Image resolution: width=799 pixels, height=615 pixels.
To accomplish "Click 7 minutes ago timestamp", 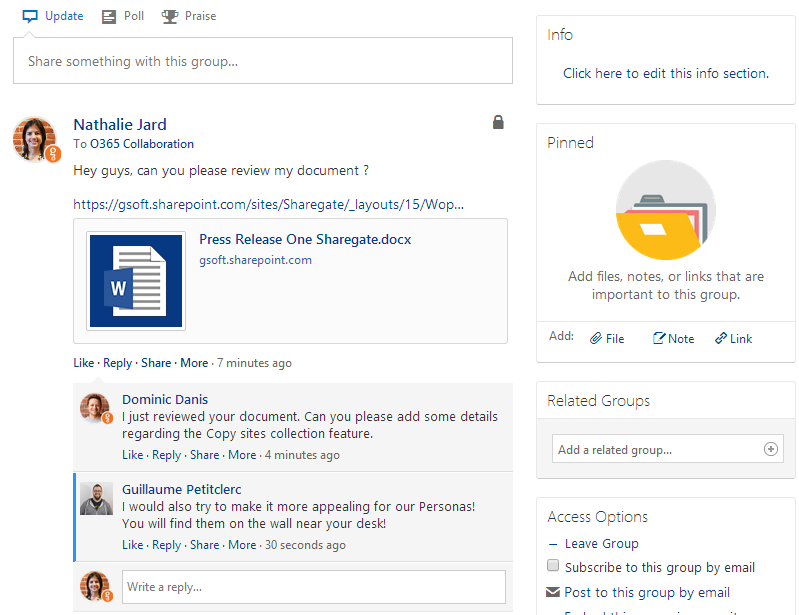I will tap(254, 363).
